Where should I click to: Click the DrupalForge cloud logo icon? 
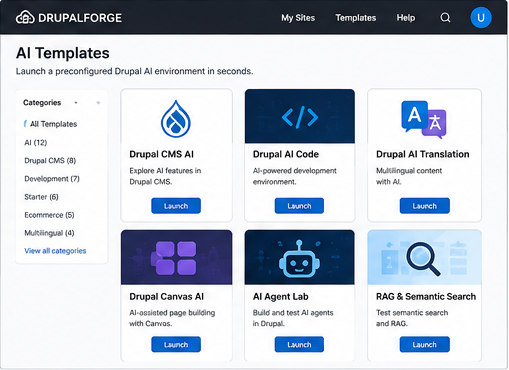[x=25, y=17]
